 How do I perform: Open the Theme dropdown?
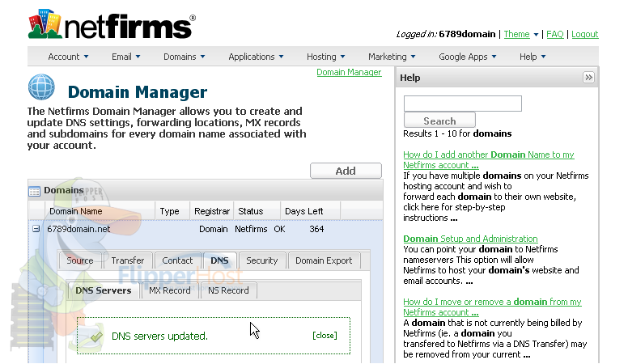pos(520,35)
